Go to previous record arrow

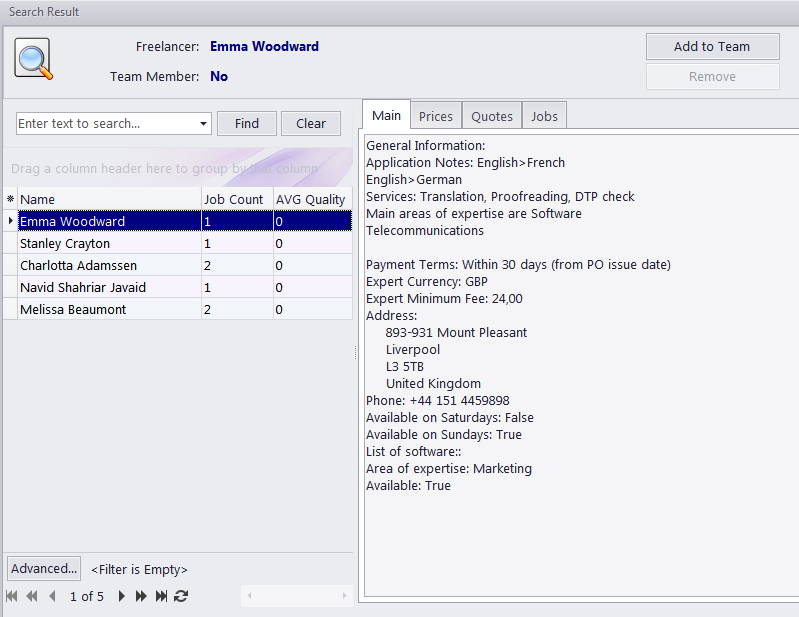tap(52, 596)
